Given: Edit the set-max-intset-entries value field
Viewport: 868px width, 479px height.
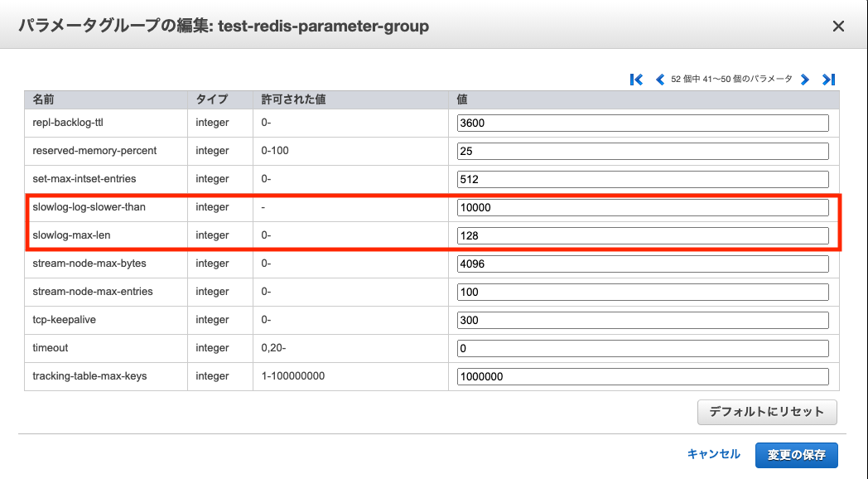Looking at the screenshot, I should point(643,179).
